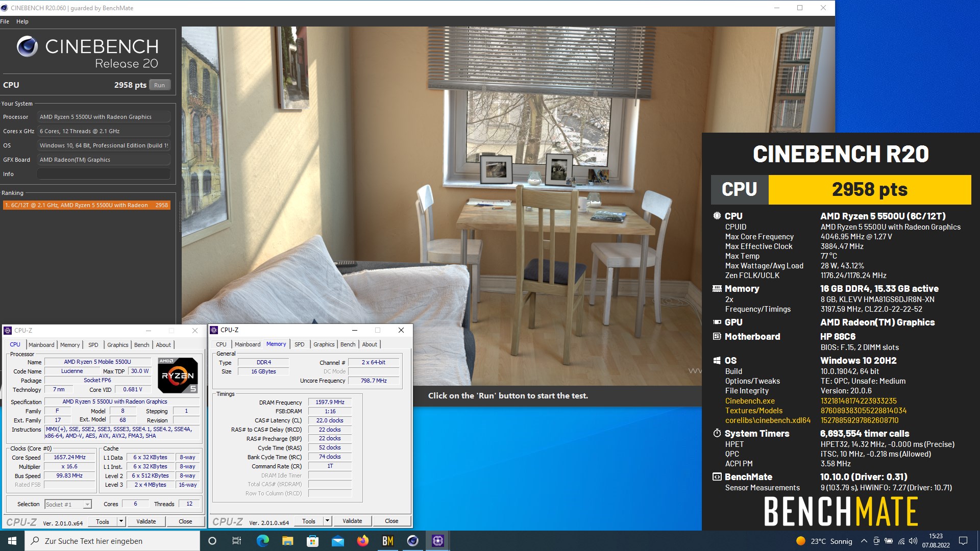Click the battery tray icon
The image size is (980, 551).
click(889, 541)
